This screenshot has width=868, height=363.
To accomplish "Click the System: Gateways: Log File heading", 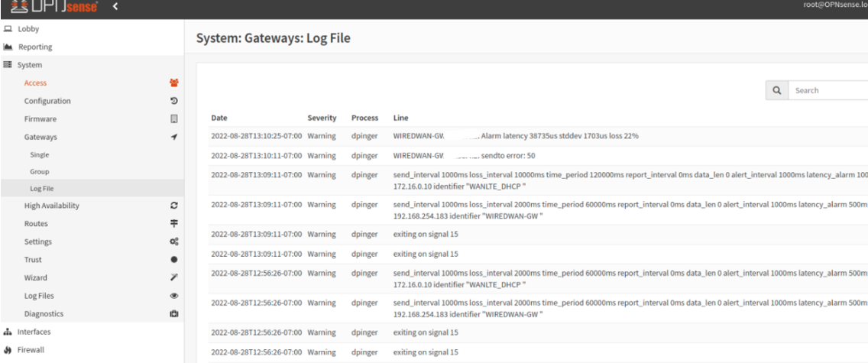I will (274, 38).
